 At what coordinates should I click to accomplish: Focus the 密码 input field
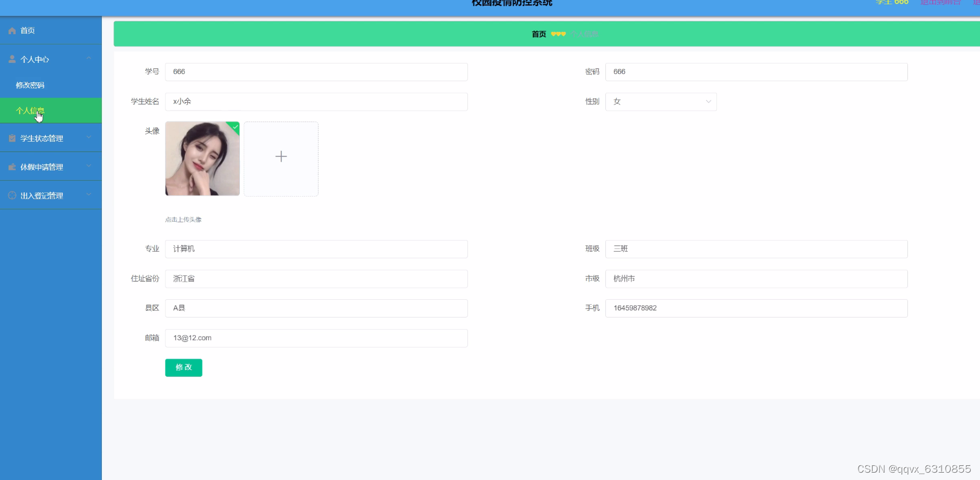[757, 72]
